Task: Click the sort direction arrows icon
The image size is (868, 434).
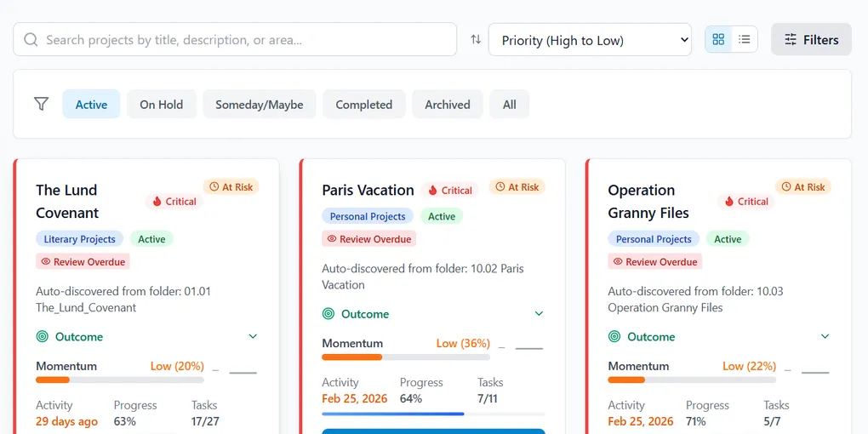Action: click(x=476, y=39)
